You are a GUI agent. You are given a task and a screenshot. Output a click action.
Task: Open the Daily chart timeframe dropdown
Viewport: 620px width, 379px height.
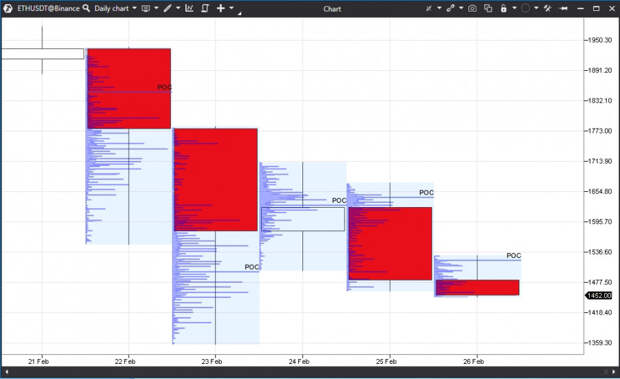115,8
